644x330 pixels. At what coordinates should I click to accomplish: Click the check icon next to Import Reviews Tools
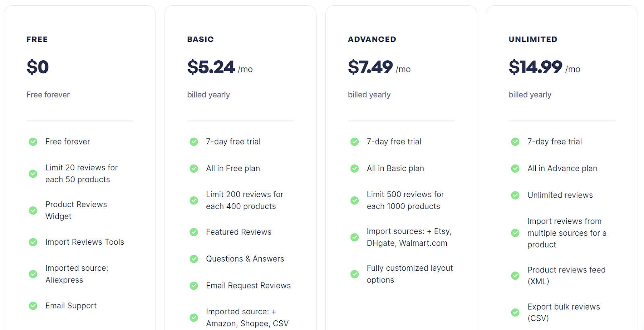point(33,242)
